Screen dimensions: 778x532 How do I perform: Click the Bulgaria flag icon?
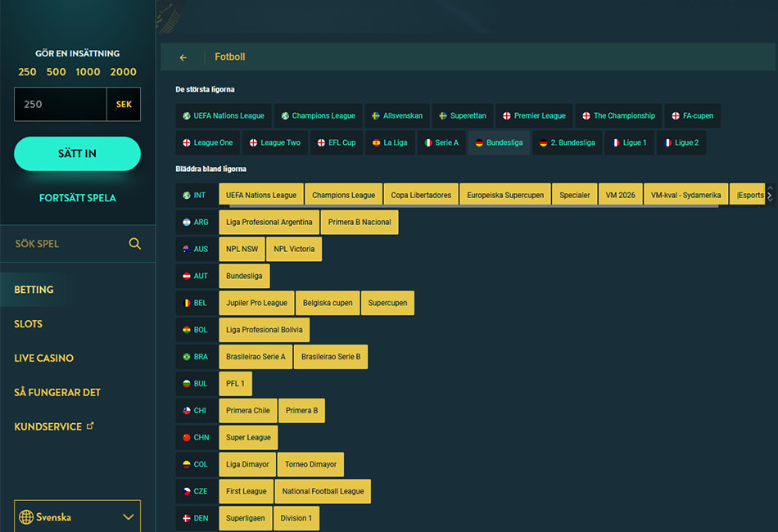click(187, 384)
